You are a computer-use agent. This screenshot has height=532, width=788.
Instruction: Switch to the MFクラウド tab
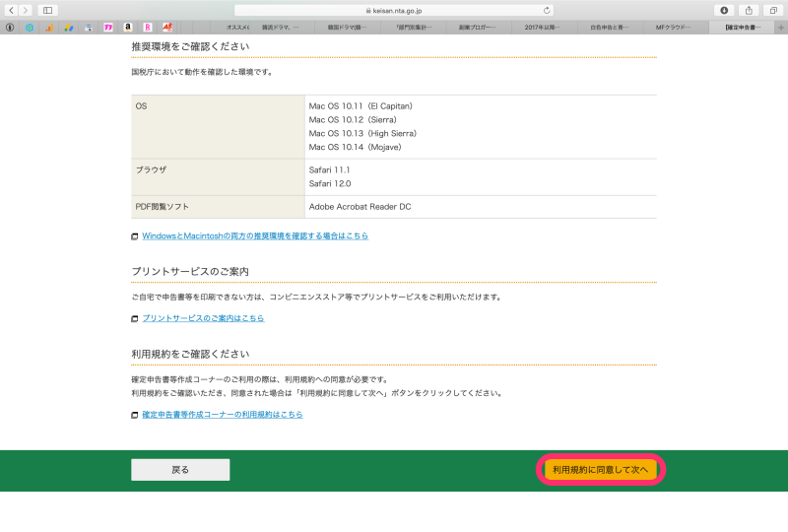(676, 28)
